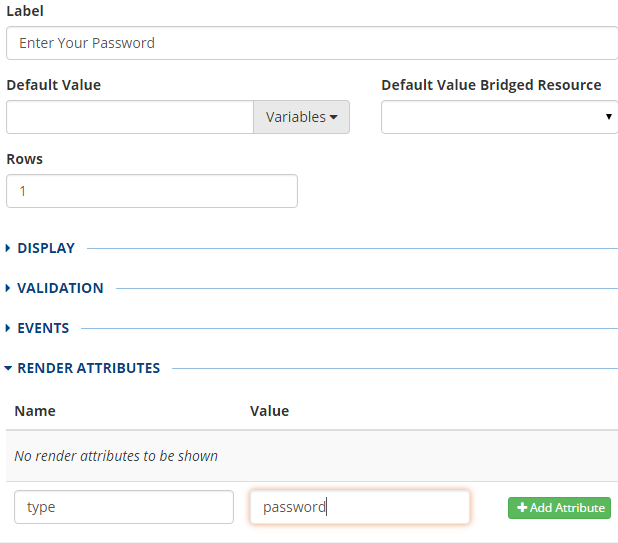
Task: Open the Default Value Bridged Resource select
Action: tap(499, 117)
